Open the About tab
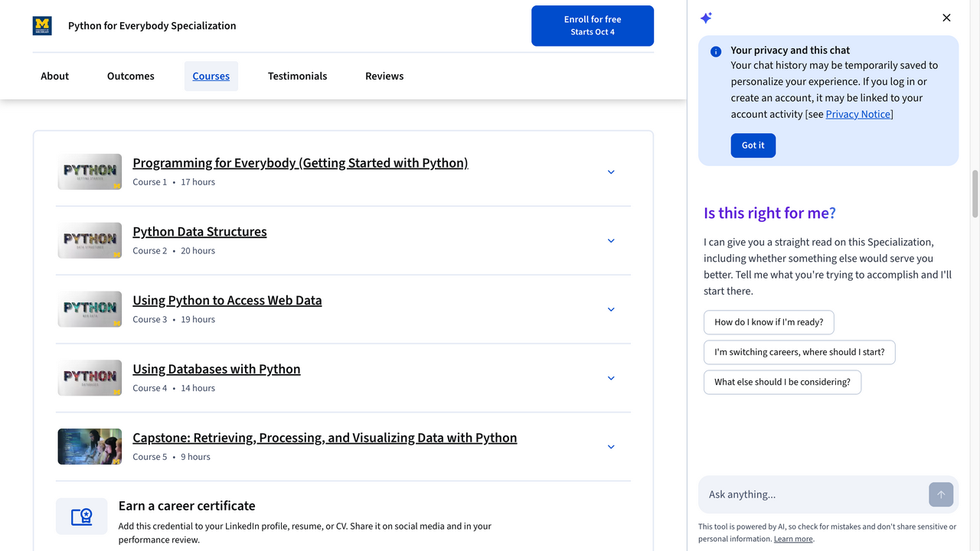This screenshot has height=551, width=980. (x=55, y=76)
